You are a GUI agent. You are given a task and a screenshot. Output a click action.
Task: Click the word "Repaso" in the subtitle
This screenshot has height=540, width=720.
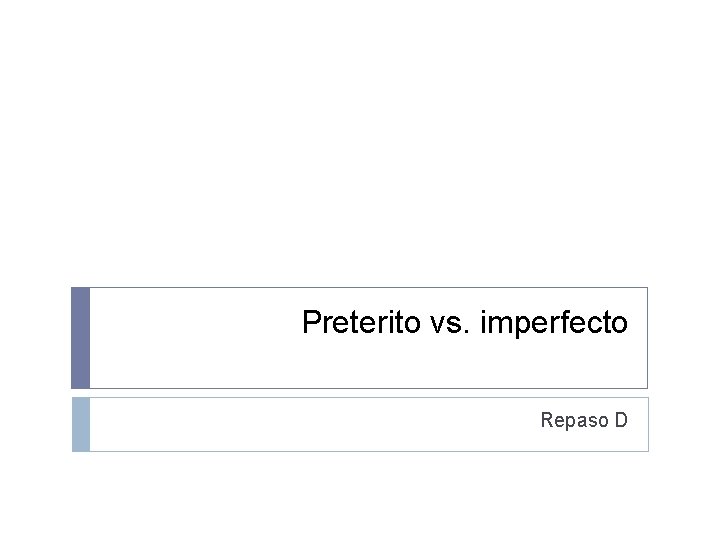[x=574, y=421]
